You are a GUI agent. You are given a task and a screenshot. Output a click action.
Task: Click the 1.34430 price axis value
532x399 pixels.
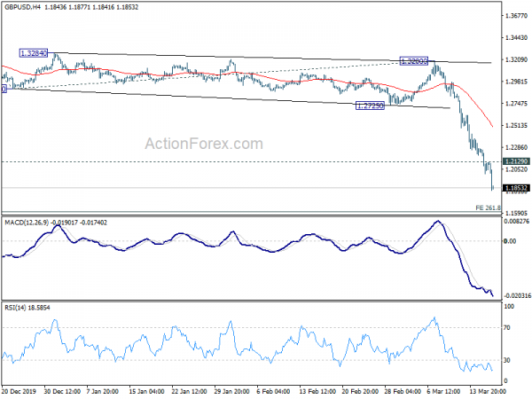[x=516, y=37]
